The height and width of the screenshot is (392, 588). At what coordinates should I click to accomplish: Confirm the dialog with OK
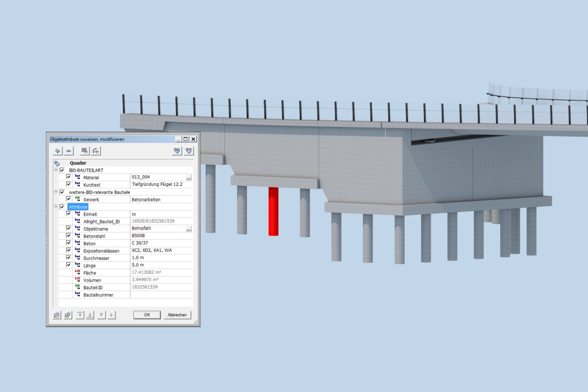click(147, 315)
